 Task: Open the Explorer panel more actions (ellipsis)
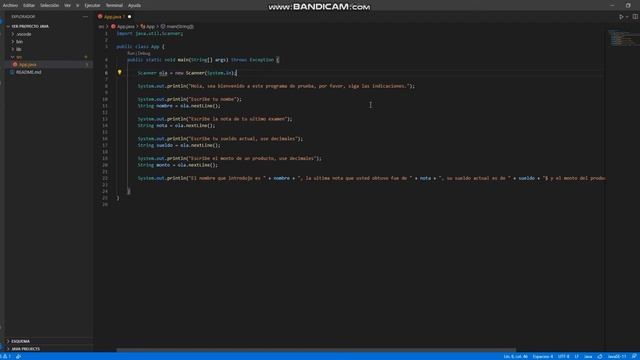click(x=85, y=17)
